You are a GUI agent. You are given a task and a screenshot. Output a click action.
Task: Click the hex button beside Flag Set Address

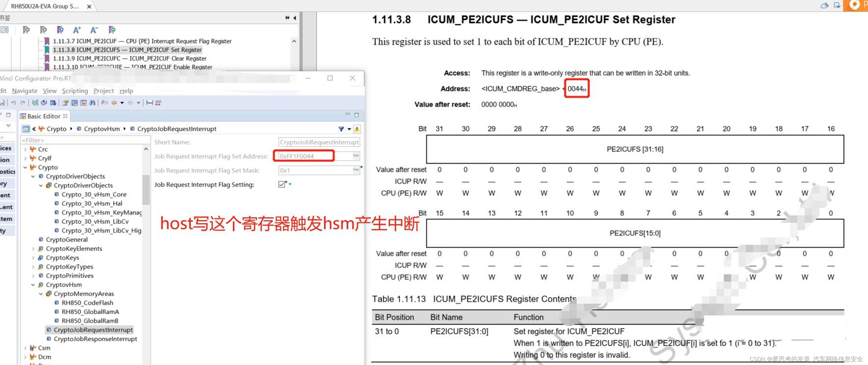coord(356,156)
